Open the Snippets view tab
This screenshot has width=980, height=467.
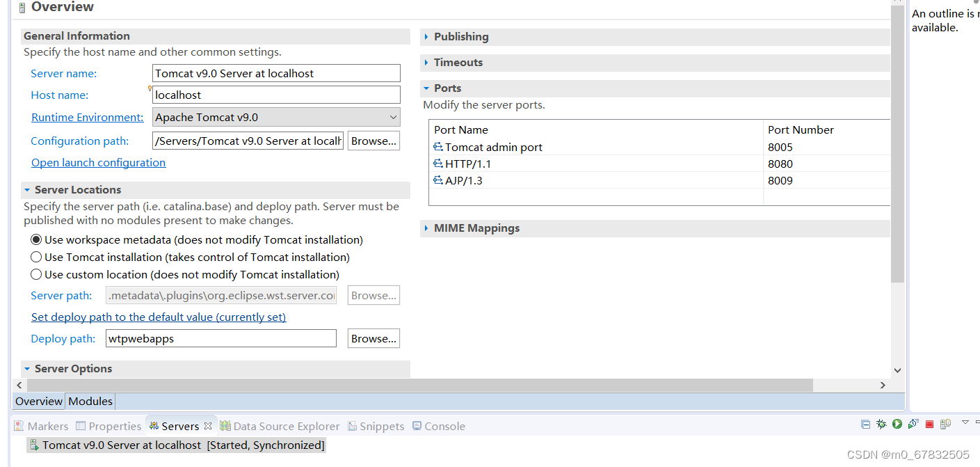click(x=376, y=426)
